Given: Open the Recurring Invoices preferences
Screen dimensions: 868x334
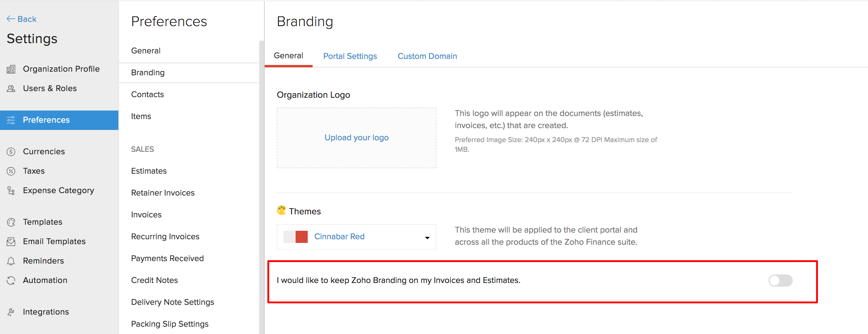Looking at the screenshot, I should tap(165, 237).
